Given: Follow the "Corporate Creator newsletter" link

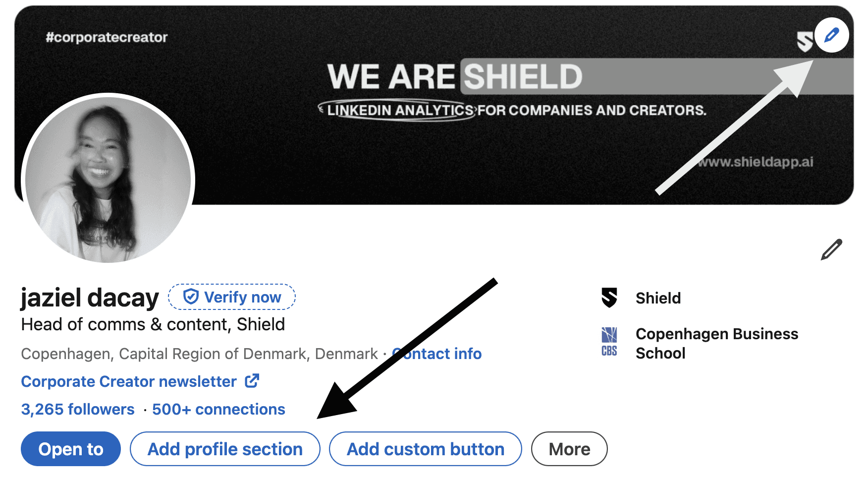Looking at the screenshot, I should [x=129, y=381].
